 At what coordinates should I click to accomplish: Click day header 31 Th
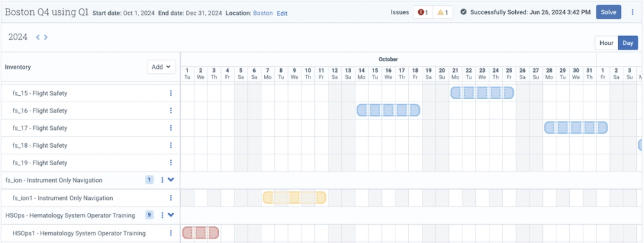[589, 73]
